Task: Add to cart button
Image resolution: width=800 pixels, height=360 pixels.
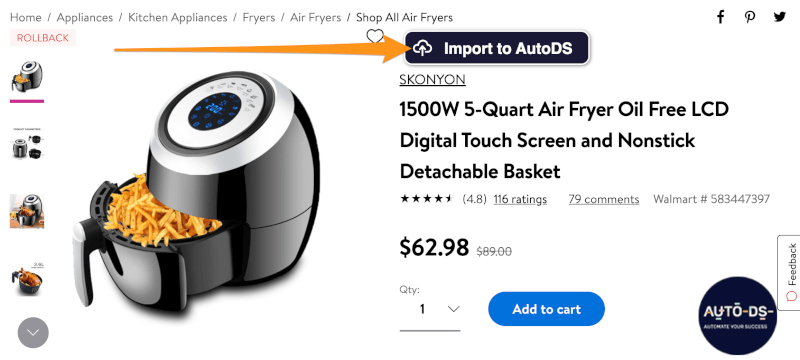Action: coord(546,309)
